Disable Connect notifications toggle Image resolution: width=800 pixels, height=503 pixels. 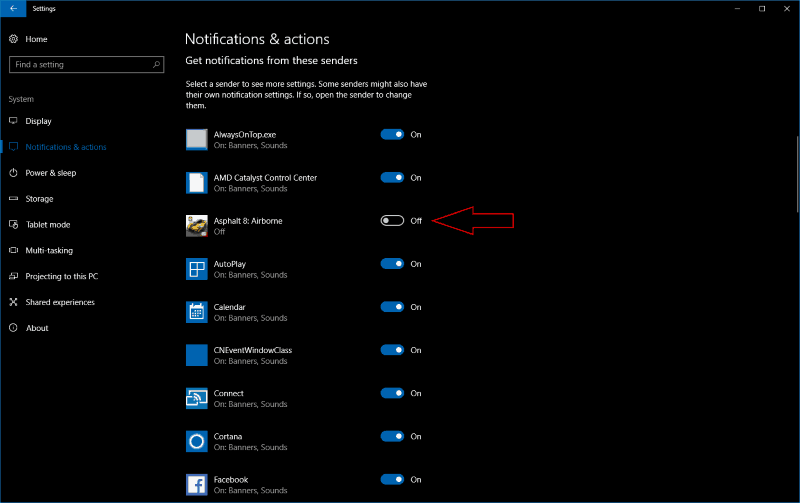point(392,393)
